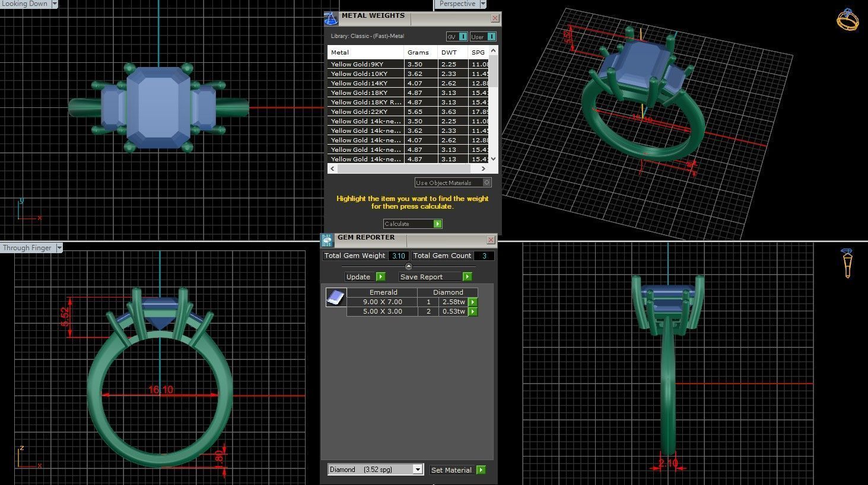This screenshot has width=868, height=485.
Task: Click green arrow next to Update
Action: pyautogui.click(x=381, y=277)
